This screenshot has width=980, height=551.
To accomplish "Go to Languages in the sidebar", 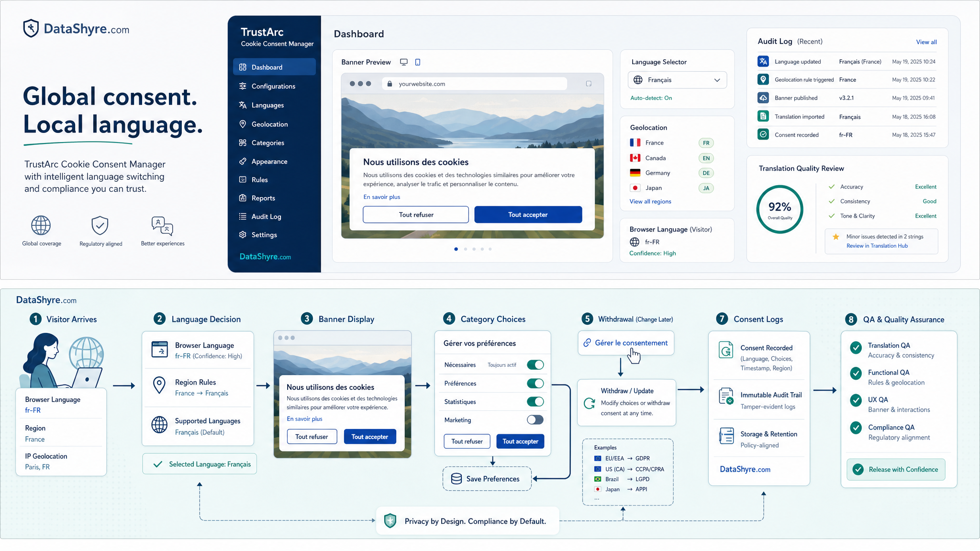I will click(x=274, y=105).
